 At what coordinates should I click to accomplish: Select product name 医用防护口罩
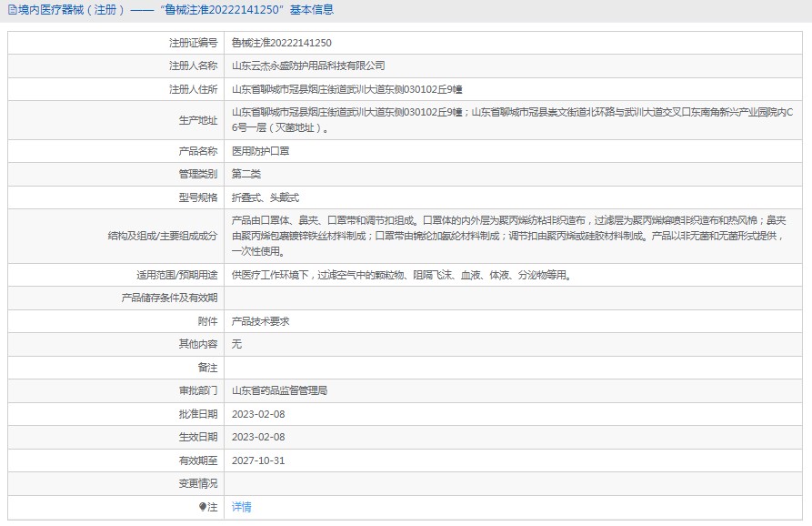tap(260, 151)
